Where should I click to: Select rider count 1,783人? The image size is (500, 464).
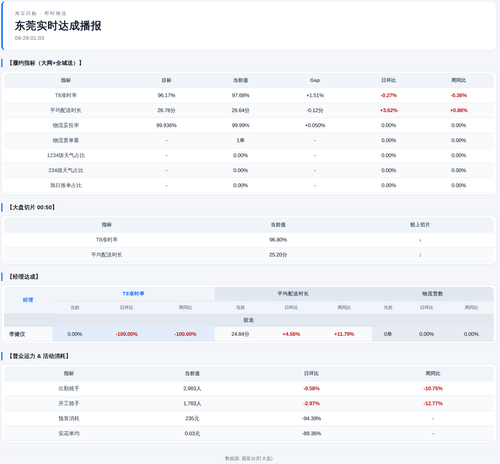(x=192, y=403)
